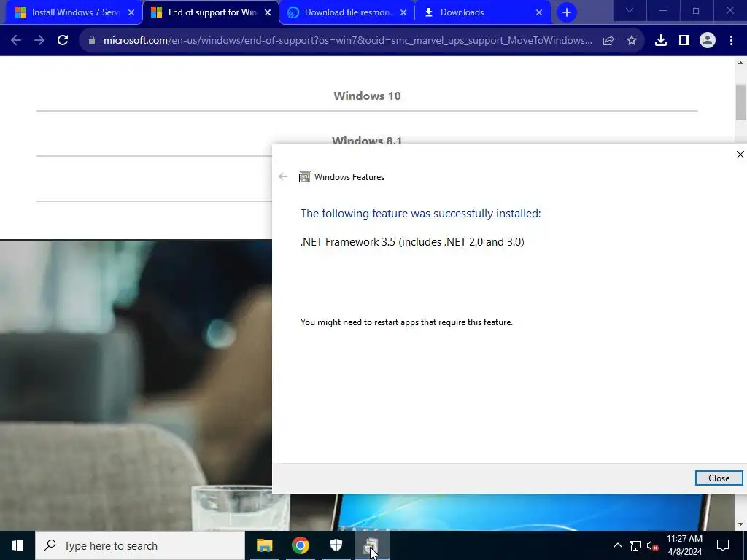Click scrollbar down arrow on page
This screenshot has width=747, height=560.
740,524
